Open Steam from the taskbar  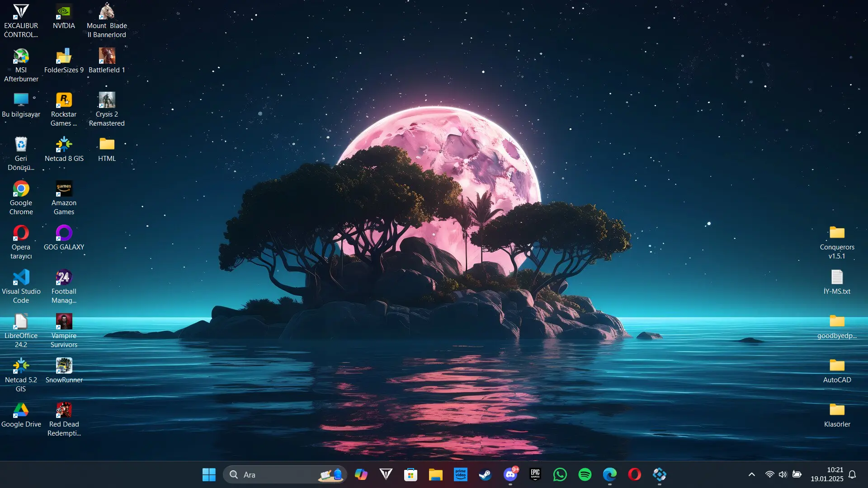[x=486, y=474]
